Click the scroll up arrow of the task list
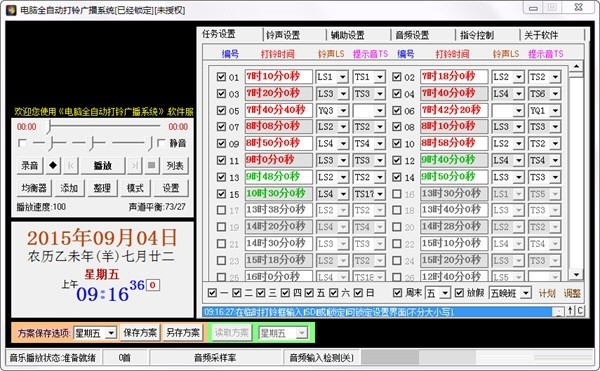 [576, 66]
